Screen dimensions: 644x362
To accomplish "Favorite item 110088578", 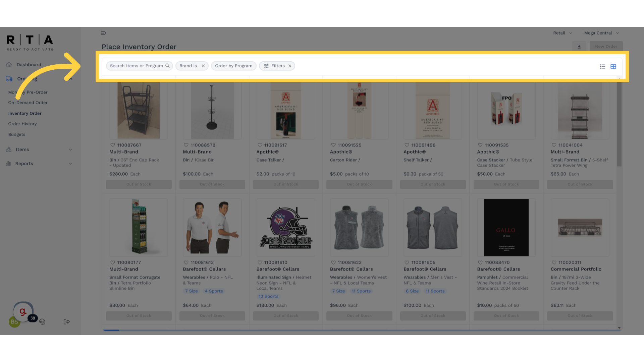I will pyautogui.click(x=186, y=145).
